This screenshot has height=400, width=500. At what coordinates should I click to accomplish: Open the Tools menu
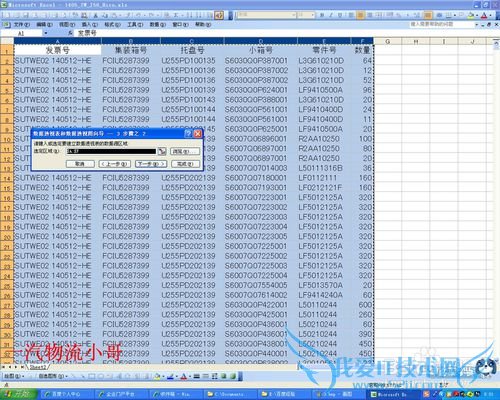click(x=135, y=24)
